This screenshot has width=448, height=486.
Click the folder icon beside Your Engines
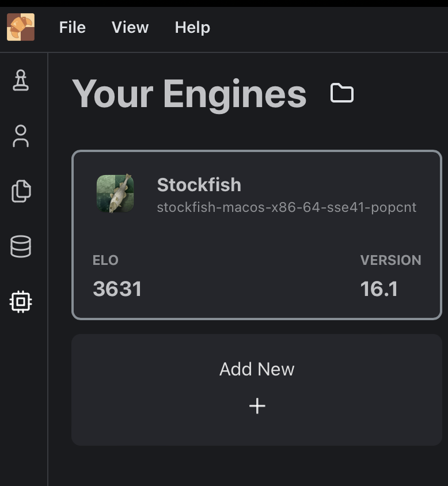[x=341, y=93]
